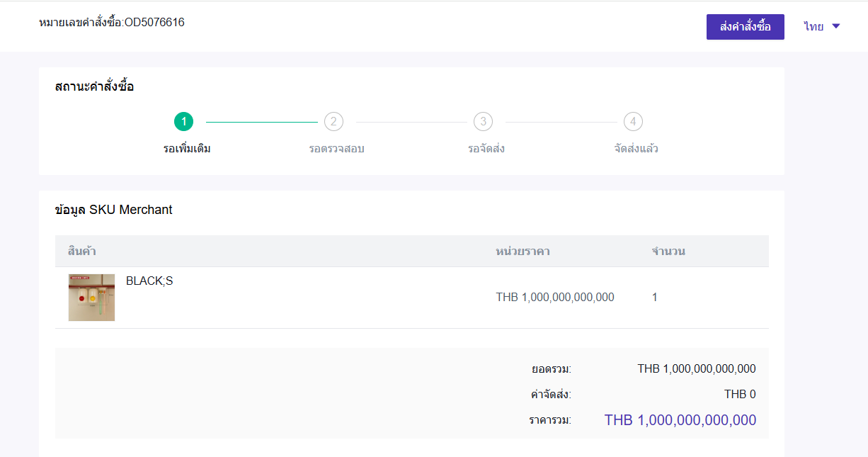Click the ส่งคำสั่งซื้อ submit order button

click(745, 27)
